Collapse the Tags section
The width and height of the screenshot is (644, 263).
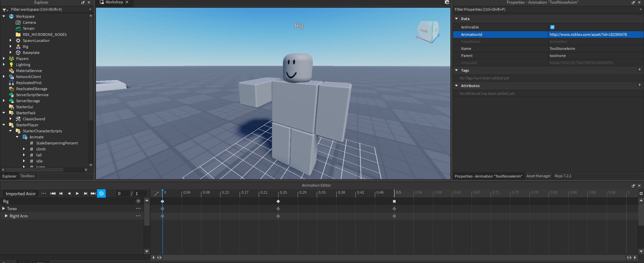(456, 70)
